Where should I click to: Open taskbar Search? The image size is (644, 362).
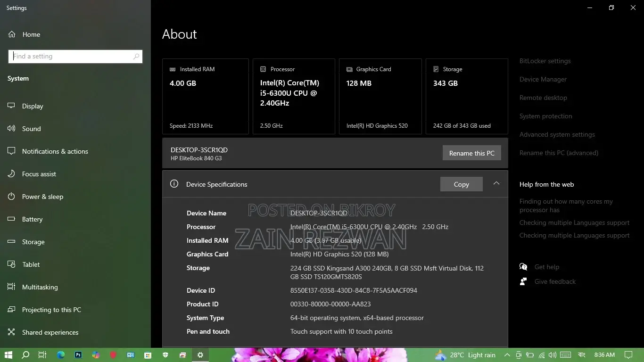[x=25, y=355]
